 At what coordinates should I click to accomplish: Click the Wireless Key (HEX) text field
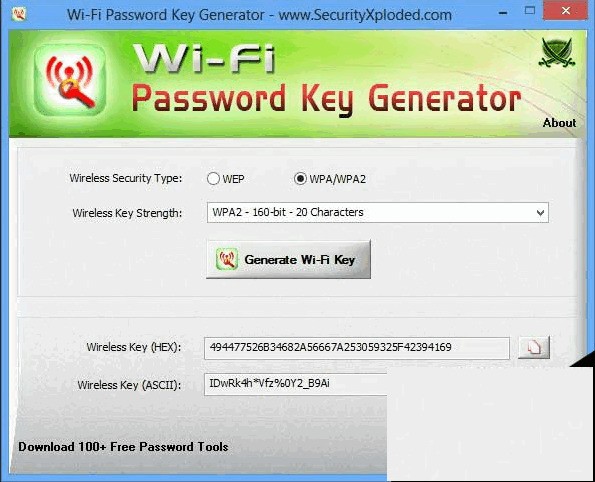[x=357, y=348]
